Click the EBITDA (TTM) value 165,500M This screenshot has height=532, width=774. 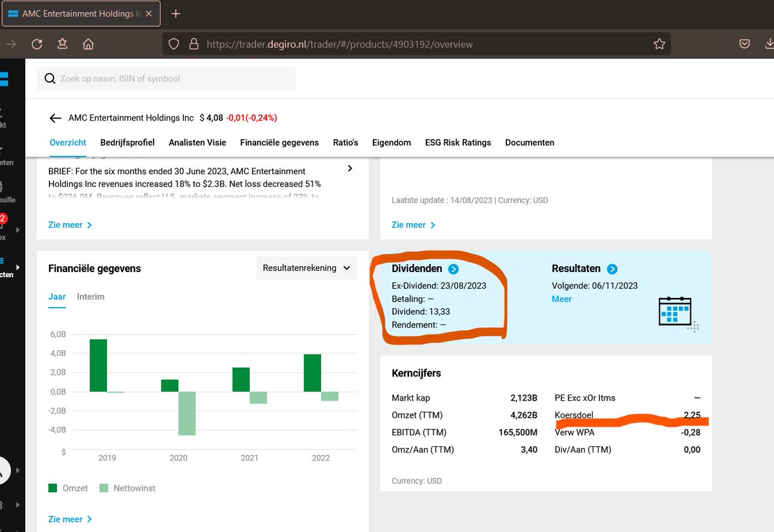pos(517,433)
